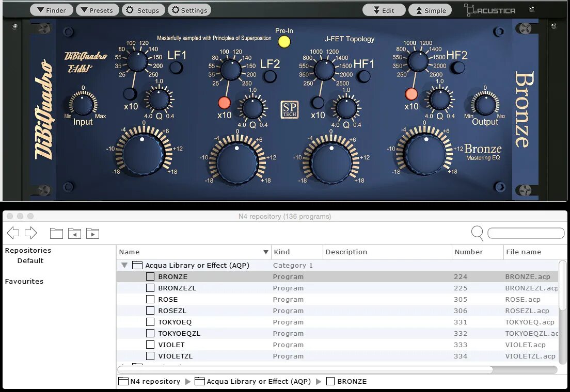Image resolution: width=570 pixels, height=392 pixels.
Task: Switch to Simple view
Action: click(430, 10)
